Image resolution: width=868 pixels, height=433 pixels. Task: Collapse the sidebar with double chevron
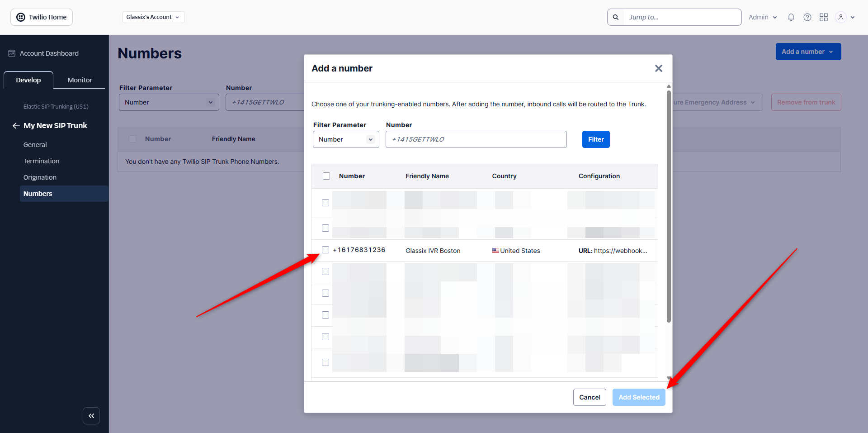91,416
